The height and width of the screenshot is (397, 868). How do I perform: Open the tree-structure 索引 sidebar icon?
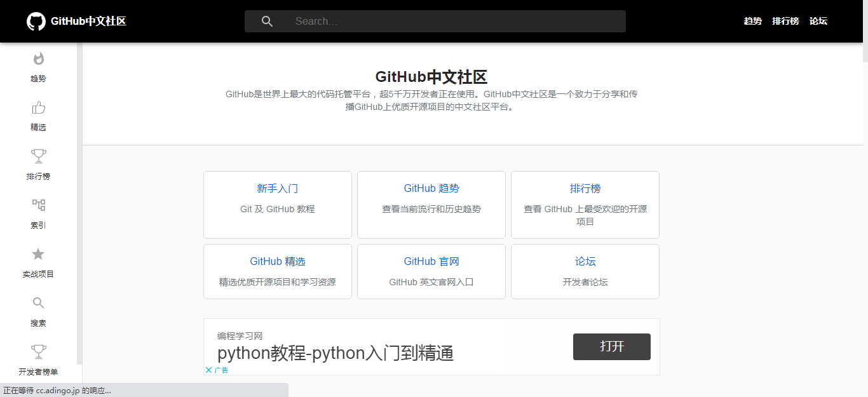(38, 205)
